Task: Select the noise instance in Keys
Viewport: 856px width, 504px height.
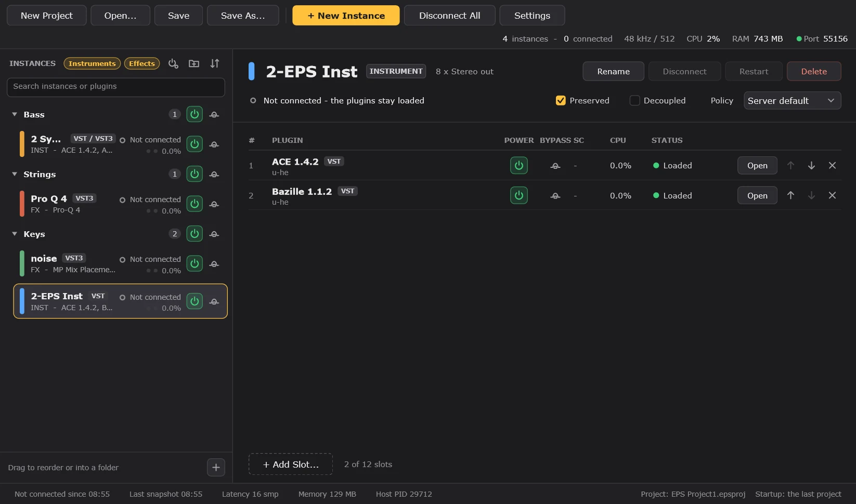Action: (120, 263)
